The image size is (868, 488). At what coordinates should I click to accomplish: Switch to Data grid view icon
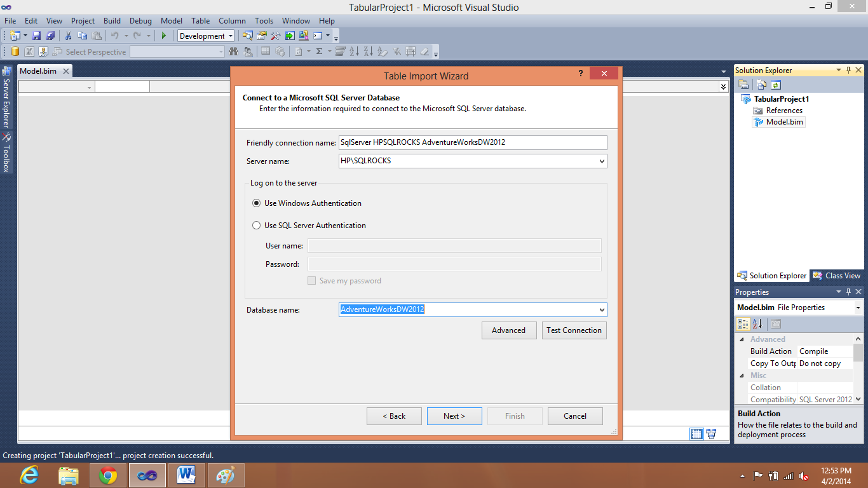[696, 434]
